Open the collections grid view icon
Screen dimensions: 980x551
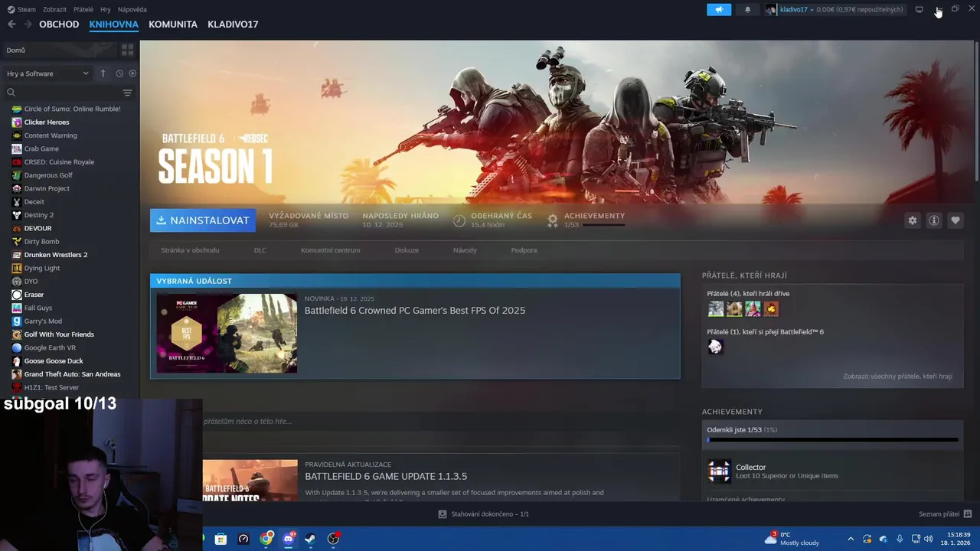tap(127, 50)
